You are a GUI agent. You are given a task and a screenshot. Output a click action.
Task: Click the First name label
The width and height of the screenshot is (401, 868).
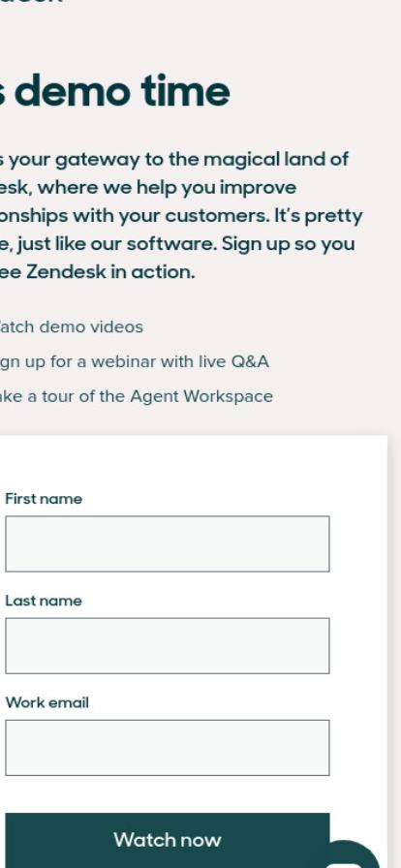pos(44,499)
